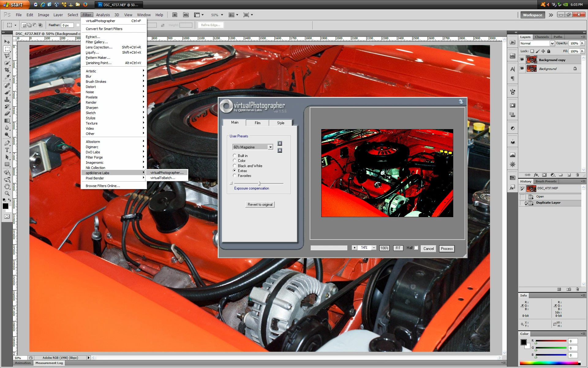Hide the Background copy layer
This screenshot has width=588, height=368.
522,60
